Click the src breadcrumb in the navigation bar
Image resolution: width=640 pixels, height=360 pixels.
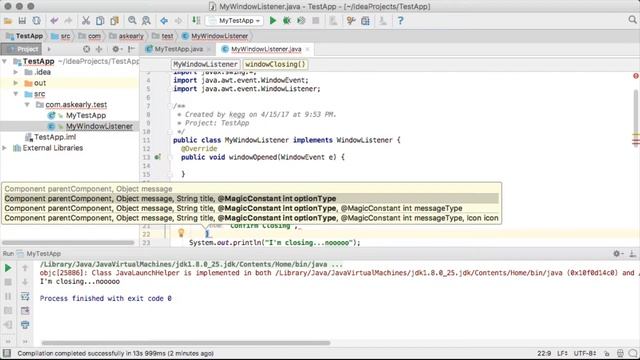61,36
